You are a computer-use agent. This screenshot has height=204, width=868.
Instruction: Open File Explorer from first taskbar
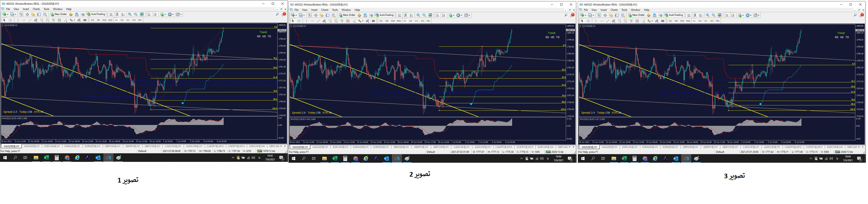coord(36,158)
